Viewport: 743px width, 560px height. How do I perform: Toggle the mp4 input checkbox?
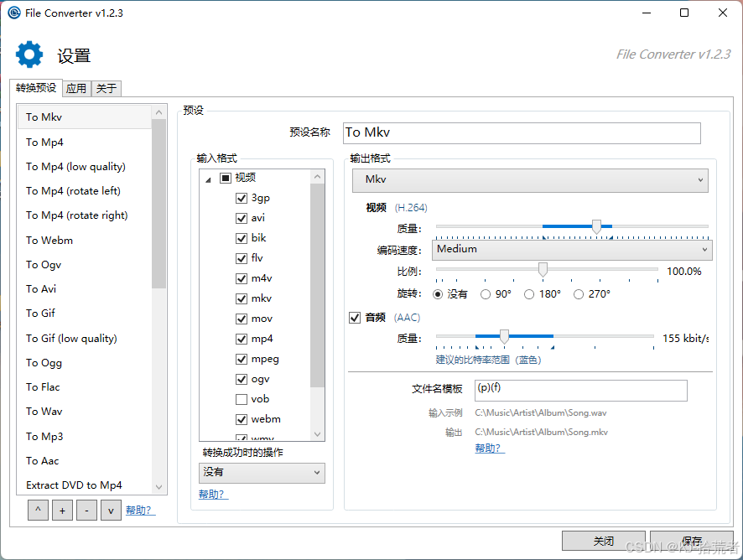pyautogui.click(x=242, y=340)
